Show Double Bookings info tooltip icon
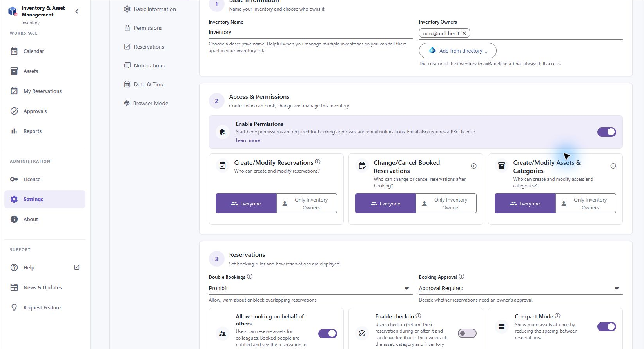The height and width of the screenshot is (349, 644). [250, 276]
